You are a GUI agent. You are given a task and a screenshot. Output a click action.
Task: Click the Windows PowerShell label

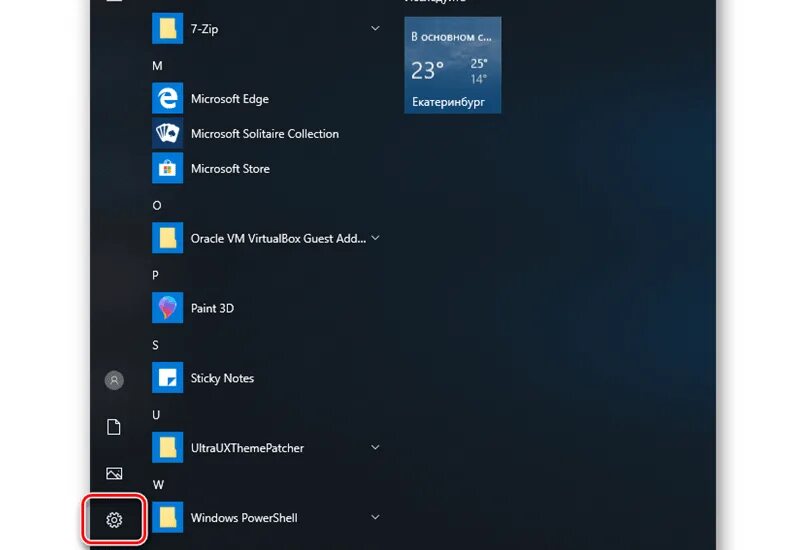pyautogui.click(x=244, y=517)
